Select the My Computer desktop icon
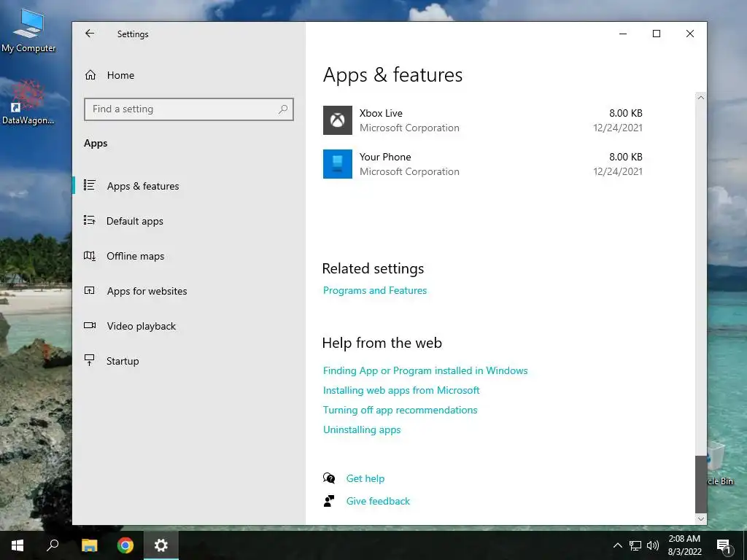Screen dimensions: 747x560 pos(28,31)
